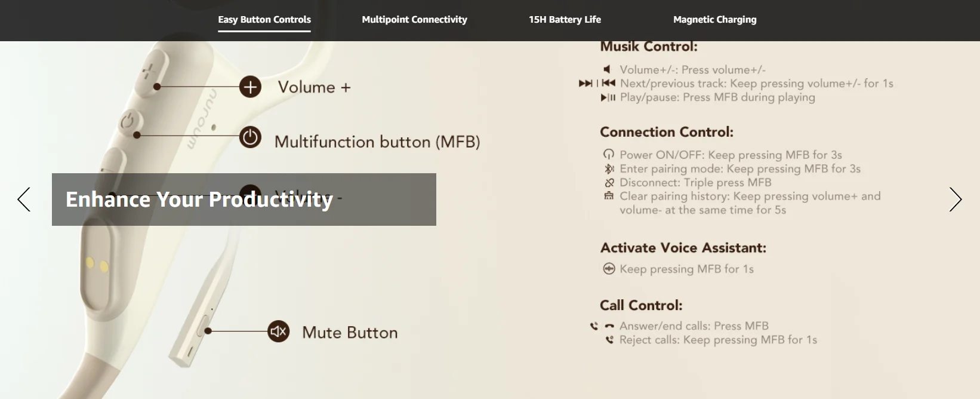Click the Disconnect icon
This screenshot has height=399, width=980.
[609, 183]
